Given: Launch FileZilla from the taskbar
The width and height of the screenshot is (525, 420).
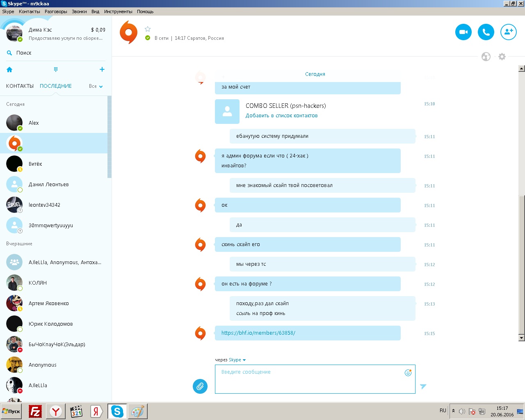Looking at the screenshot, I should [35, 411].
